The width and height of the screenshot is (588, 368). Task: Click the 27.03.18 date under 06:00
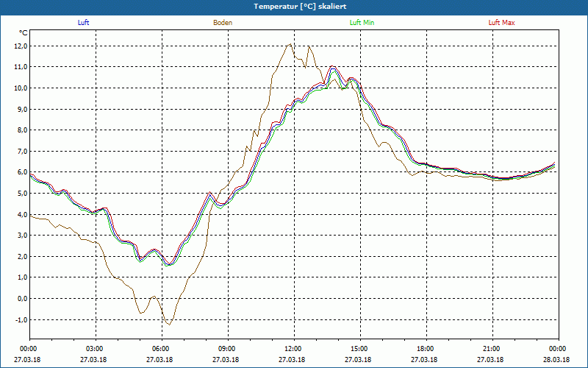point(159,359)
